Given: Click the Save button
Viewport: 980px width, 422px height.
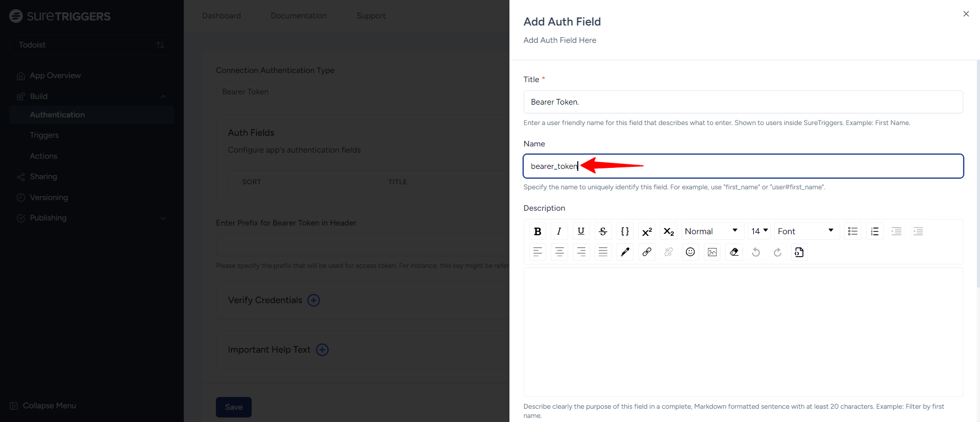Looking at the screenshot, I should (x=234, y=407).
